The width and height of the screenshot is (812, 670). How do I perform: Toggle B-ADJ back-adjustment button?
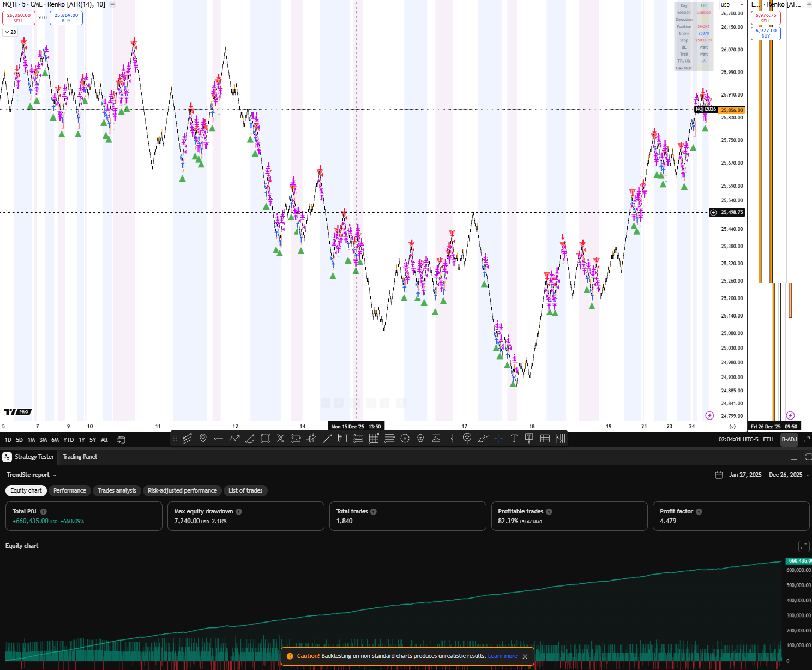[x=789, y=440]
